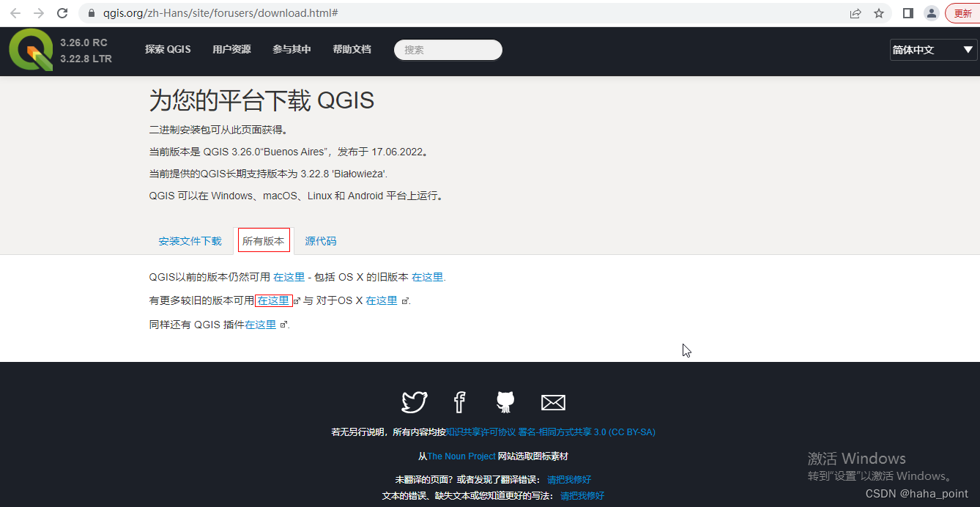This screenshot has height=507, width=980.
Task: Open 在这里 link for old OS X versions
Action: (427, 277)
